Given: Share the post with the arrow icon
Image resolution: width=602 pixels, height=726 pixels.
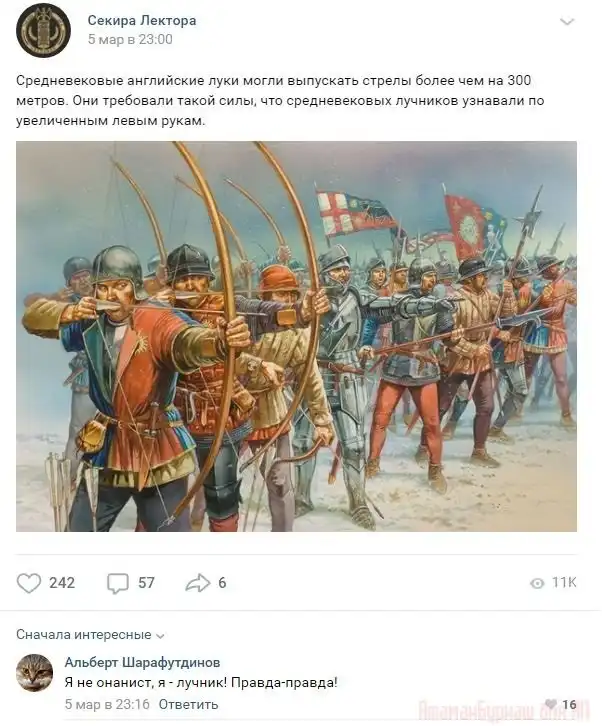Looking at the screenshot, I should click(198, 583).
